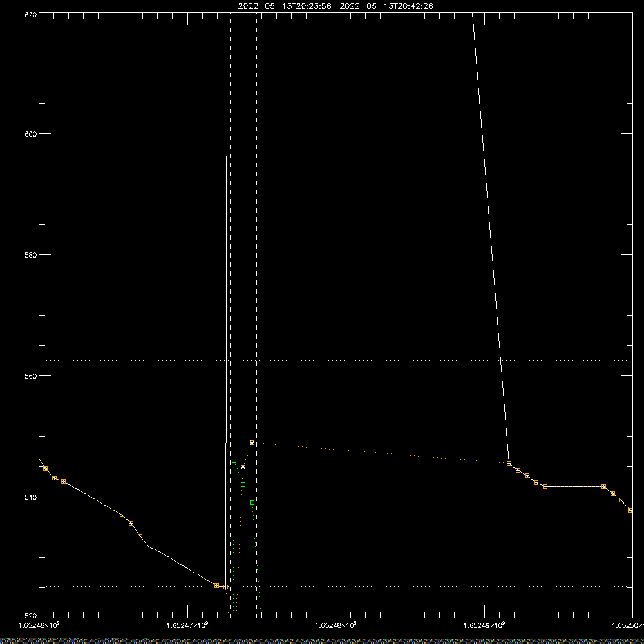Select orange marker starting the flat 542 segment
Screen dimensions: 644x644
tap(545, 487)
